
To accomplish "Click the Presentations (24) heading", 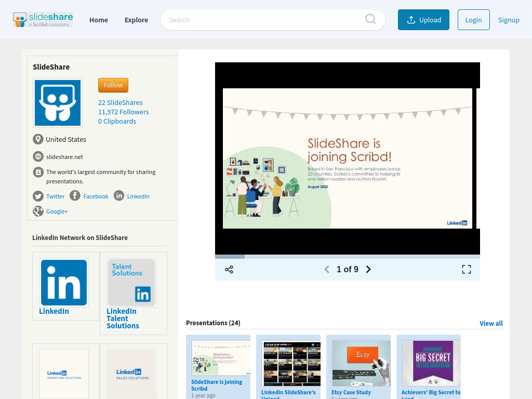I will (x=213, y=323).
